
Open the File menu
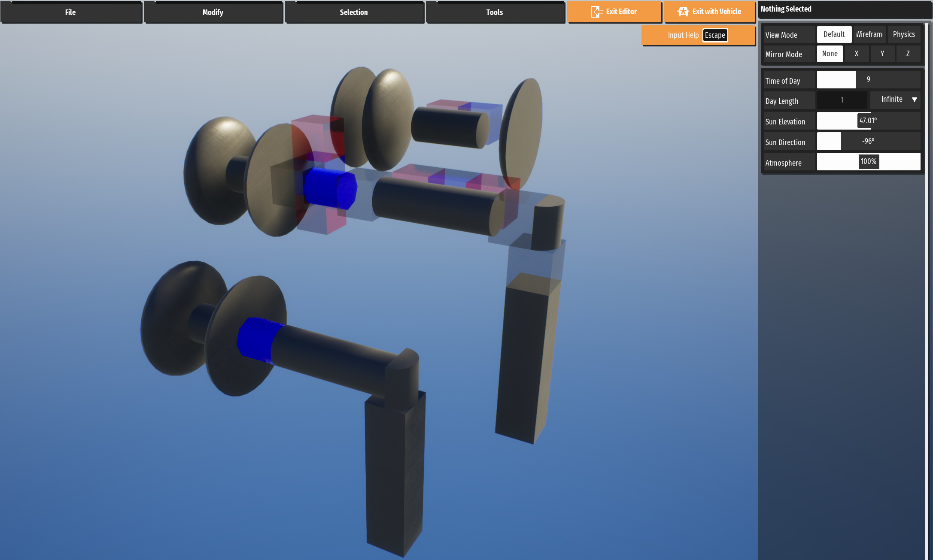tap(71, 12)
